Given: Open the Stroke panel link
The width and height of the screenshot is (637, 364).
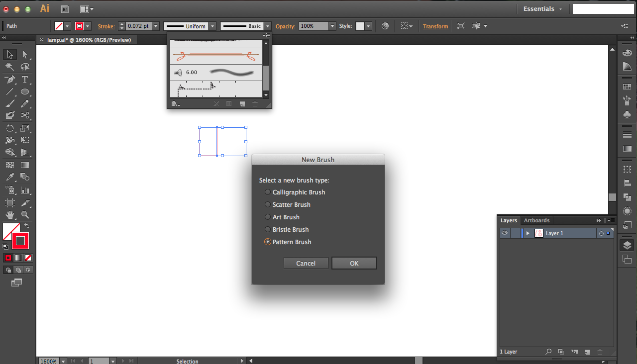Looking at the screenshot, I should pos(106,26).
